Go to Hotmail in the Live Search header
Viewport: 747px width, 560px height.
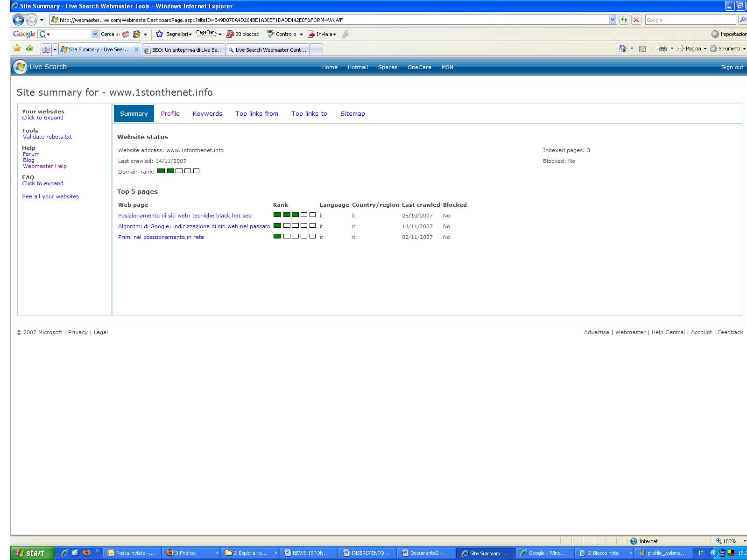[x=358, y=67]
